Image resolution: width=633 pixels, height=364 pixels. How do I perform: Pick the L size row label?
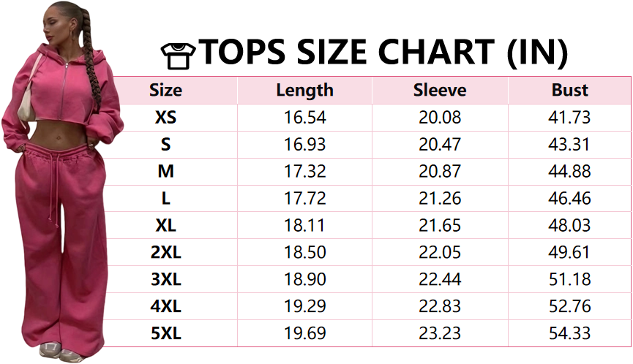pyautogui.click(x=165, y=199)
